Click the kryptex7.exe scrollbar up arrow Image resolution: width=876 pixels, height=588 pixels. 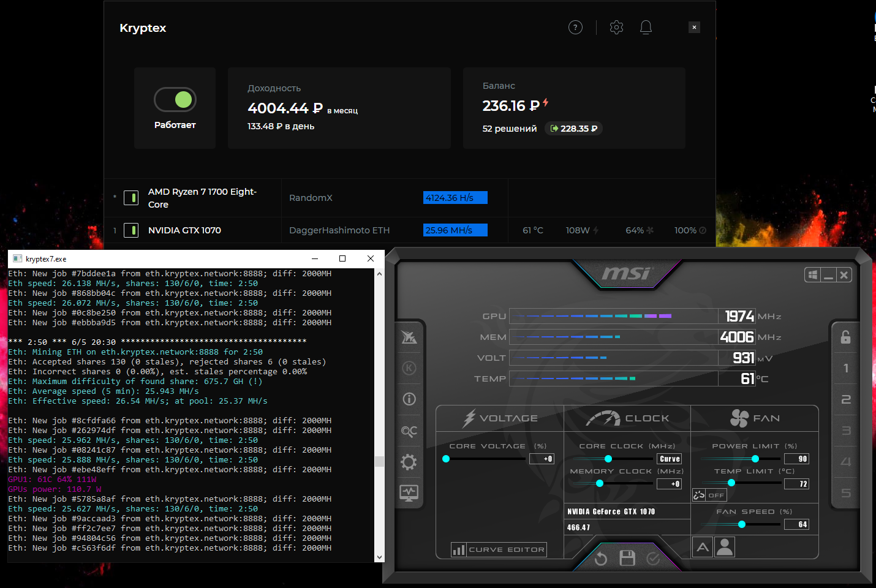(x=379, y=274)
